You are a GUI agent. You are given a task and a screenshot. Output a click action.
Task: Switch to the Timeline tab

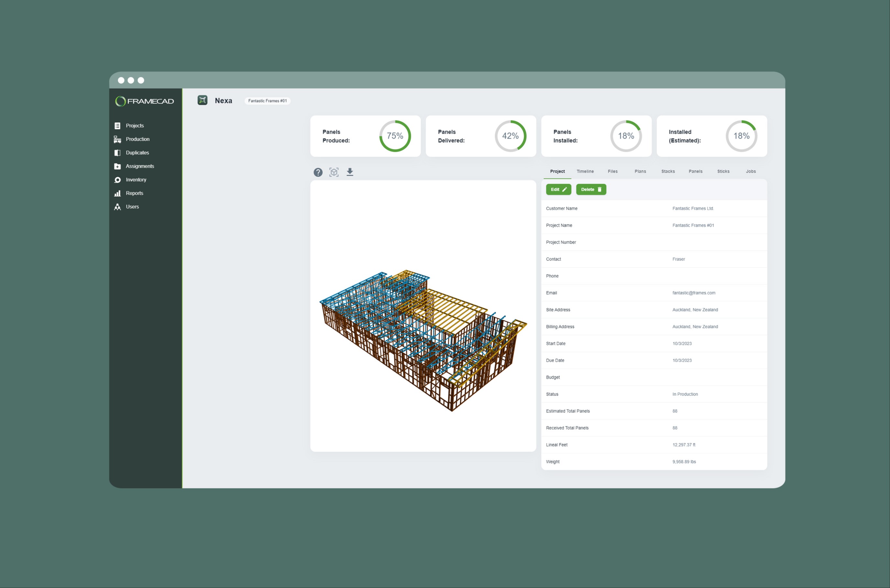tap(585, 171)
